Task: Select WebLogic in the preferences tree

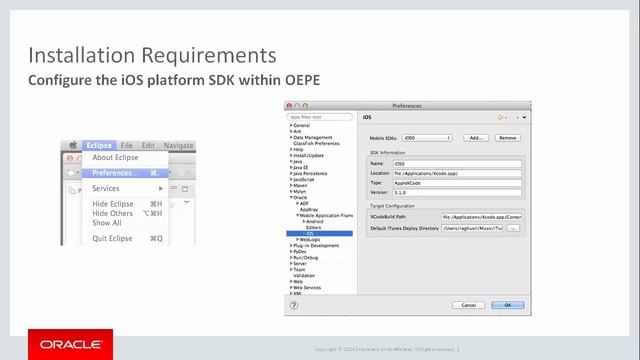Action: [310, 240]
